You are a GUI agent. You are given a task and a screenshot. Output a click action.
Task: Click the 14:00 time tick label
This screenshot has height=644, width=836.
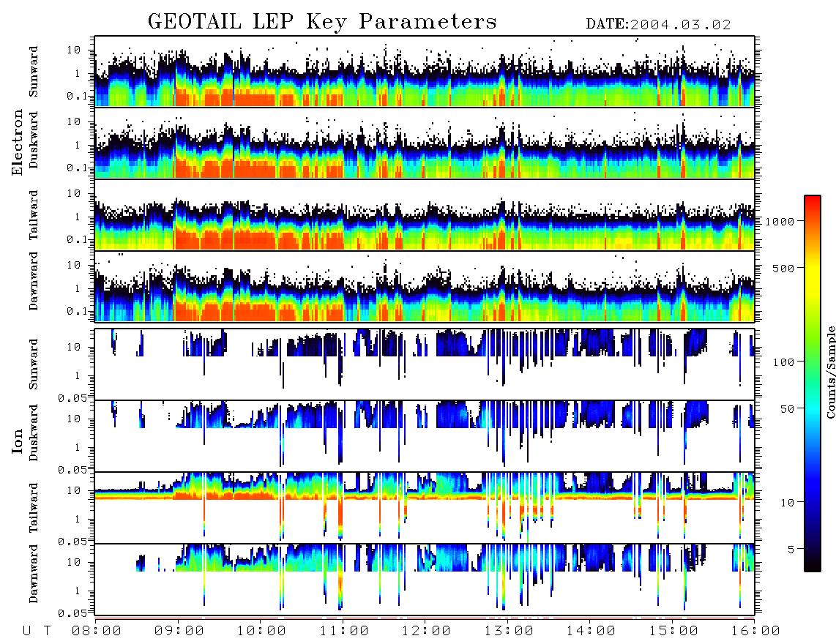click(591, 631)
